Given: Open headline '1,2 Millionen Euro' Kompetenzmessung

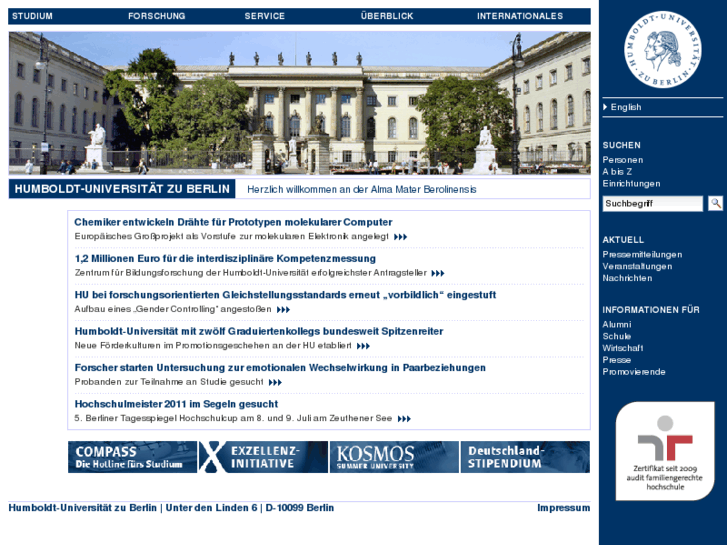Looking at the screenshot, I should click(x=225, y=258).
